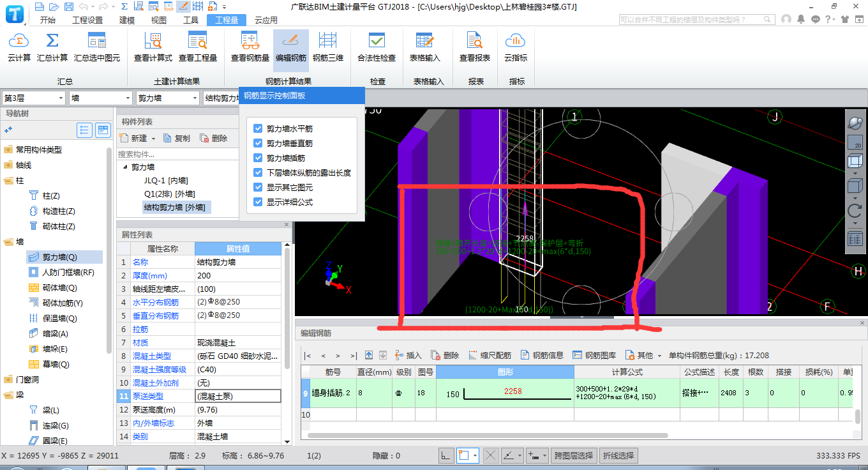868x470 pixels.
Task: Switch to the 开始 ribbon tab
Action: 47,20
